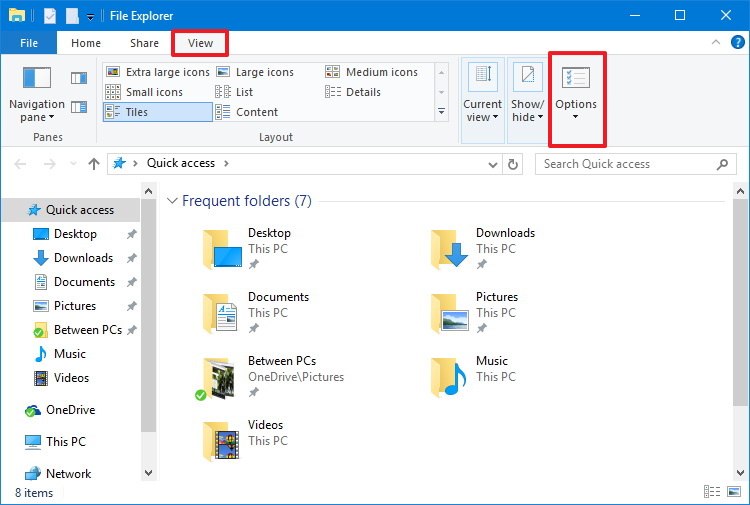Select Medium icons layout
This screenshot has width=750, height=505.
point(372,72)
